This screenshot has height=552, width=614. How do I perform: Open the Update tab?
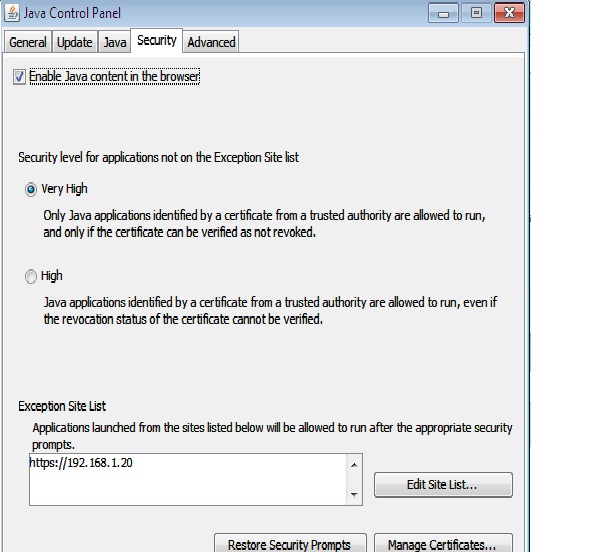[74, 42]
